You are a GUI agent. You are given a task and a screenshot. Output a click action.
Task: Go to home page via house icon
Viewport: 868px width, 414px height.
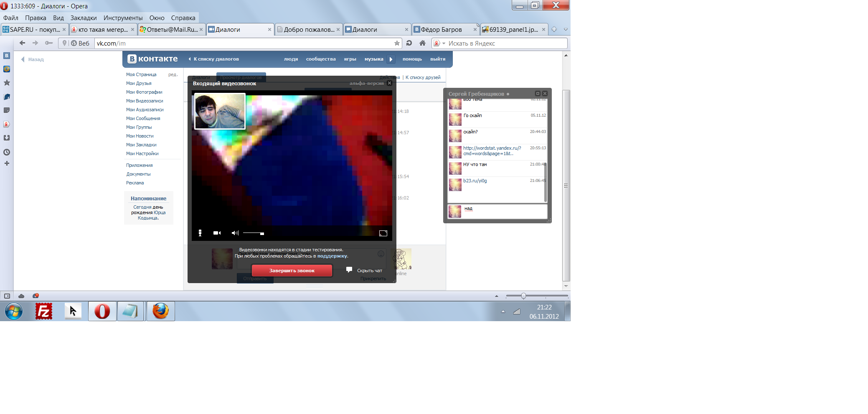point(423,43)
